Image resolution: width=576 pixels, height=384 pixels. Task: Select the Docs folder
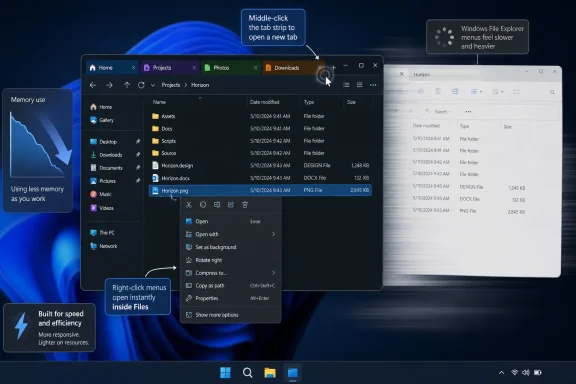pos(260,129)
